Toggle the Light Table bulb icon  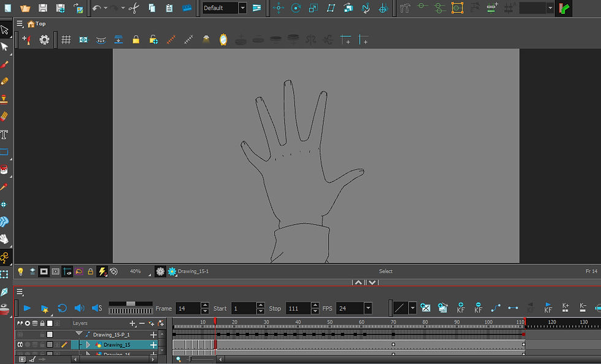20,271
